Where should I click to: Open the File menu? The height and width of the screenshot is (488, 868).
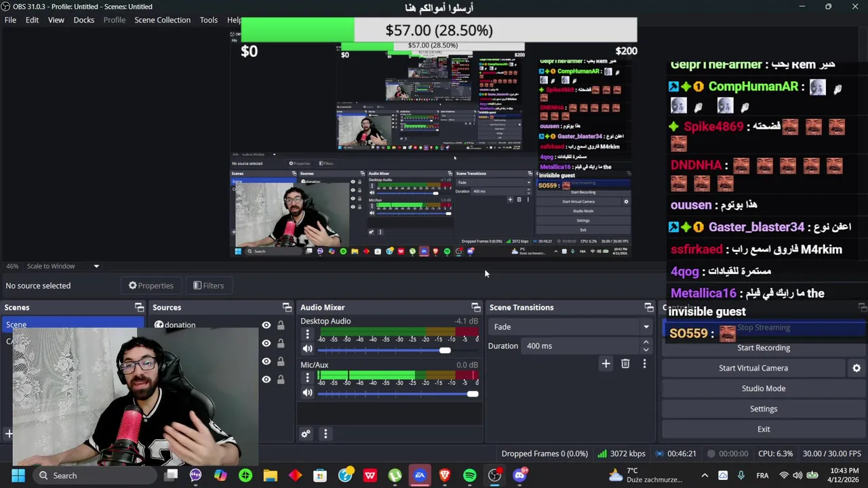click(x=10, y=20)
